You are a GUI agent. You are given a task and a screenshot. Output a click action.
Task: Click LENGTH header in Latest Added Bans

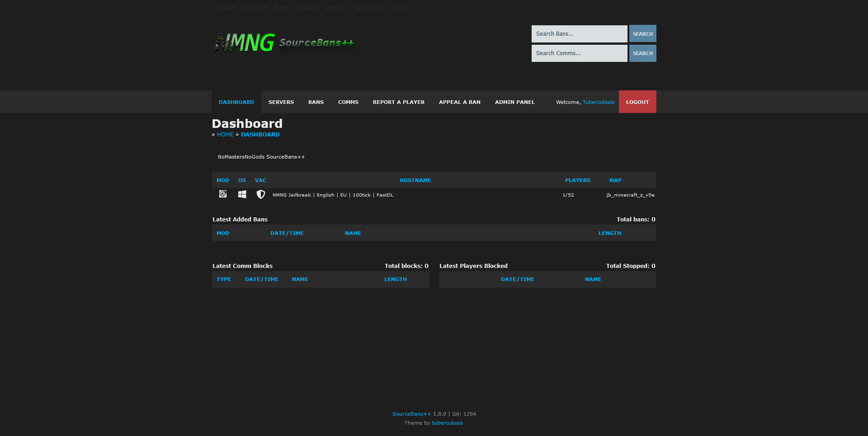pyautogui.click(x=610, y=233)
